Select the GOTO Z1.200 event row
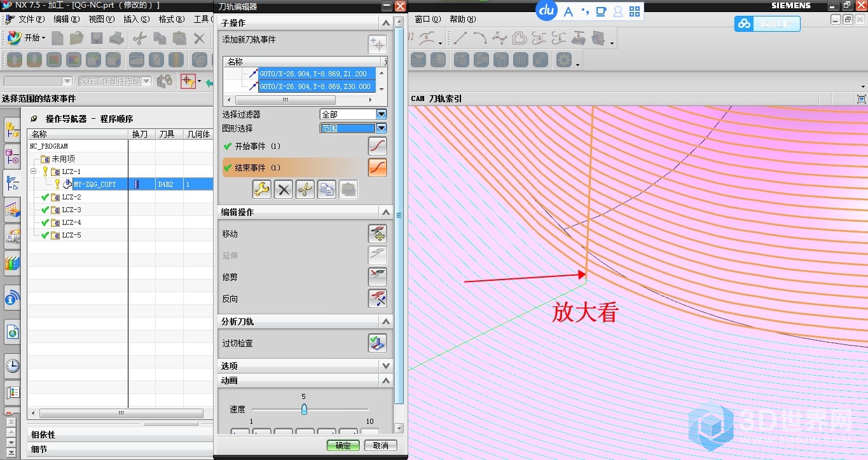The width and height of the screenshot is (868, 460). [x=316, y=74]
